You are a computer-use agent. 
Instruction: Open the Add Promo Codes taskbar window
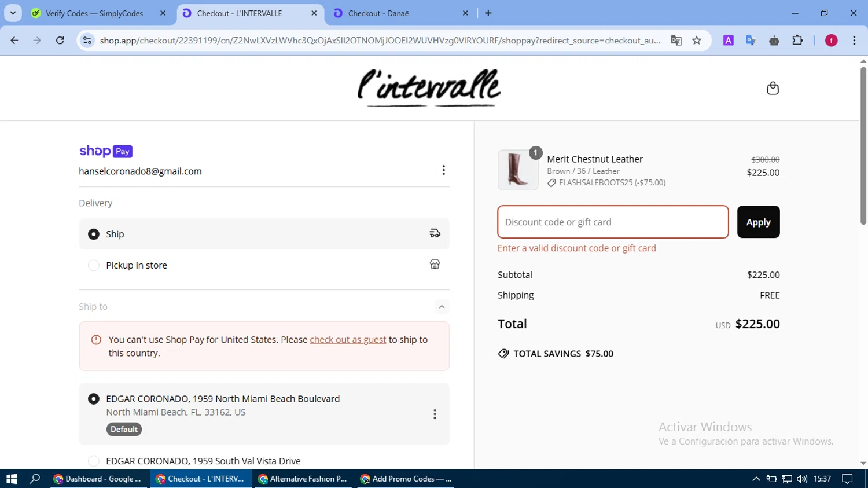click(x=405, y=479)
